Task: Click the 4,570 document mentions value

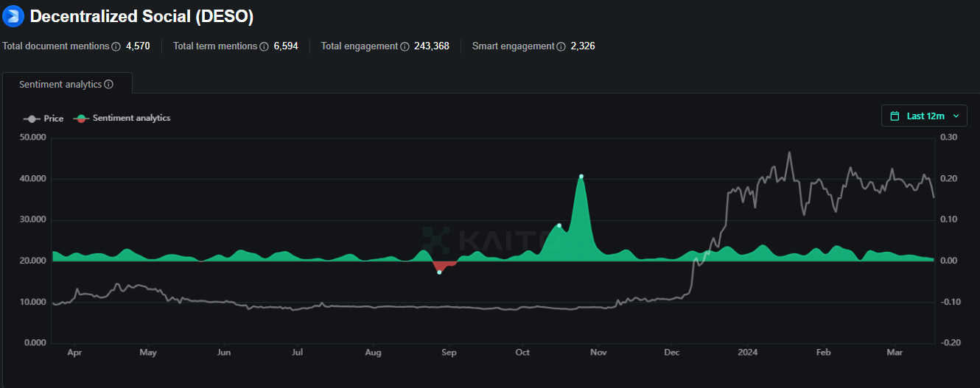Action: (138, 46)
